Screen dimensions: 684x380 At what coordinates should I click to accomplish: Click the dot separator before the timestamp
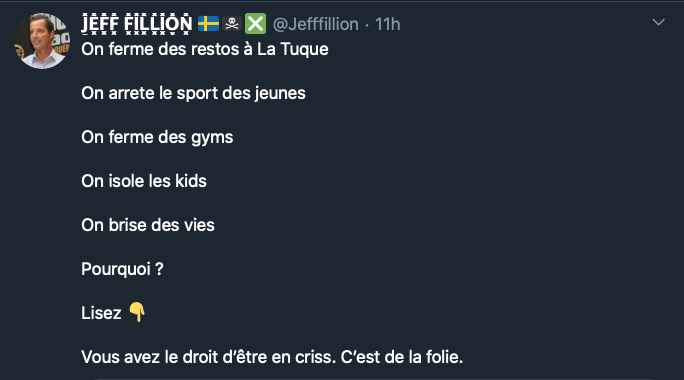[x=367, y=25]
